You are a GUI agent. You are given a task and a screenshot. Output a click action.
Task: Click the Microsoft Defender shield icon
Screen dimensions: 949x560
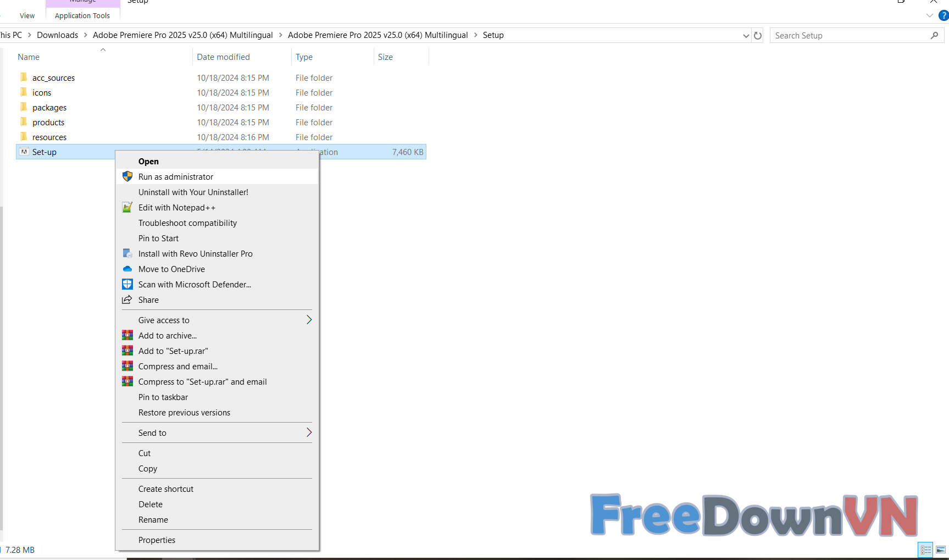[127, 284]
